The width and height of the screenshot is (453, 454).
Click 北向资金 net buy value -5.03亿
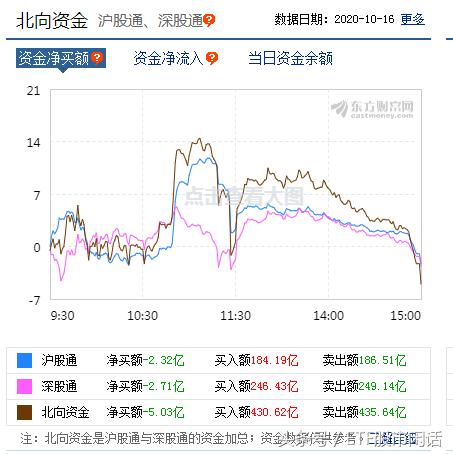(x=163, y=412)
